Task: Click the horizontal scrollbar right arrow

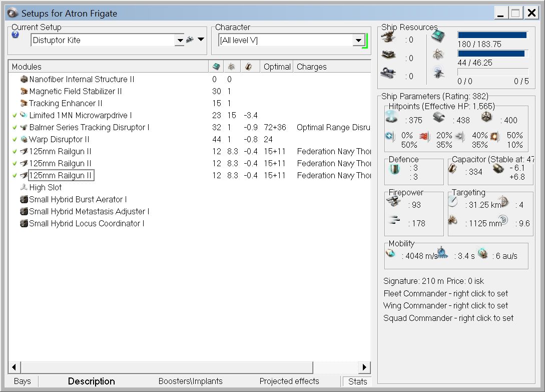Action: coord(365,367)
